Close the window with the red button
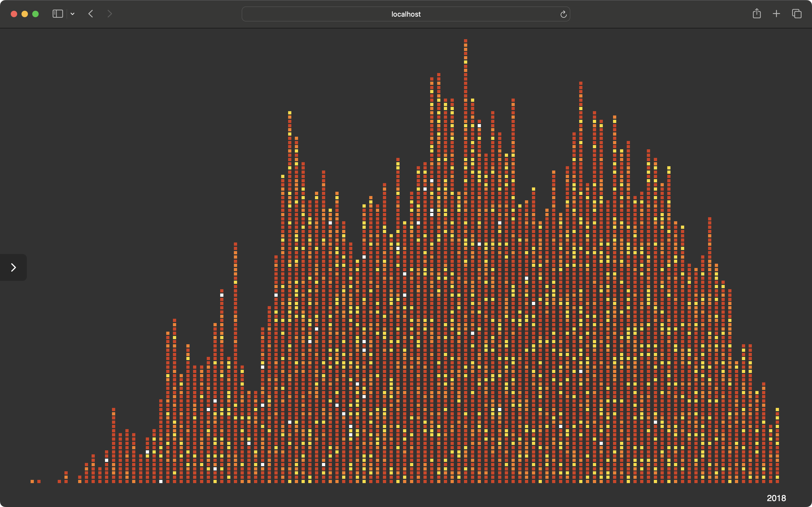The width and height of the screenshot is (812, 507). pyautogui.click(x=14, y=14)
